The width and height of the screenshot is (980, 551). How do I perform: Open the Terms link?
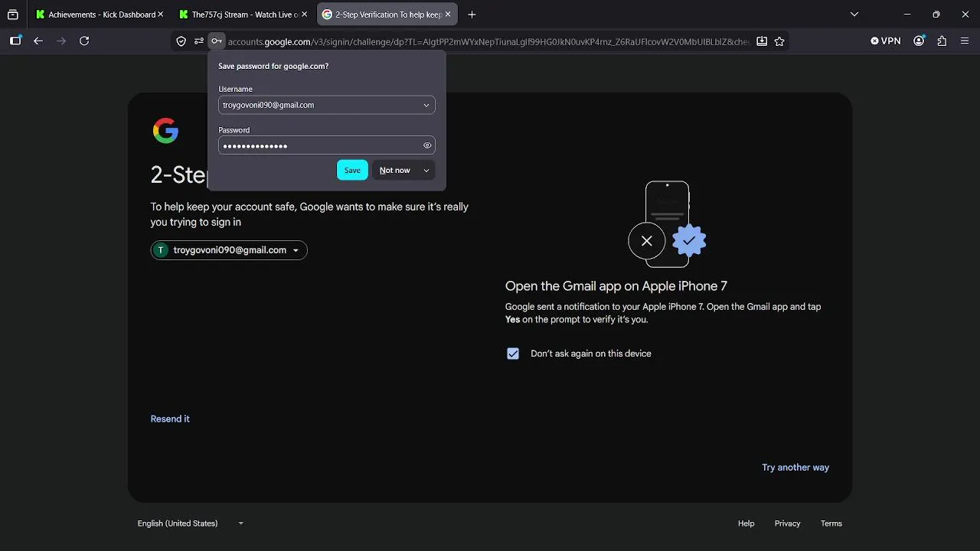[x=831, y=523]
